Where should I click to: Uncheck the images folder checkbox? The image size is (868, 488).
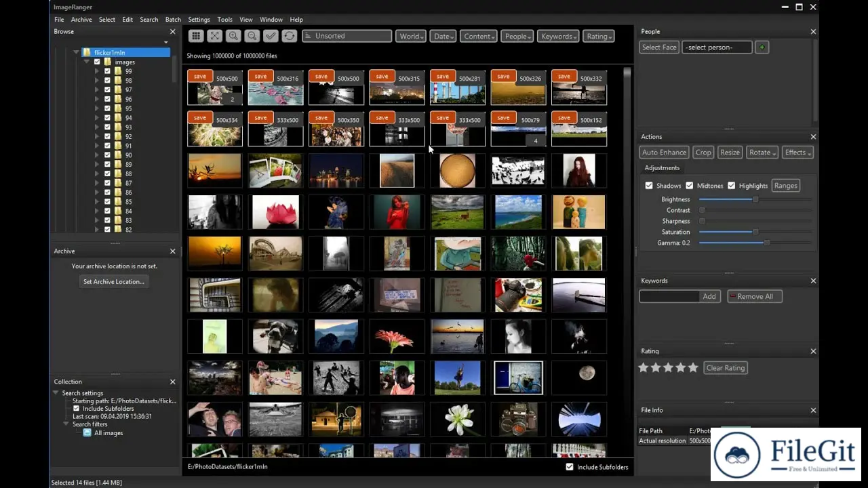(x=97, y=62)
